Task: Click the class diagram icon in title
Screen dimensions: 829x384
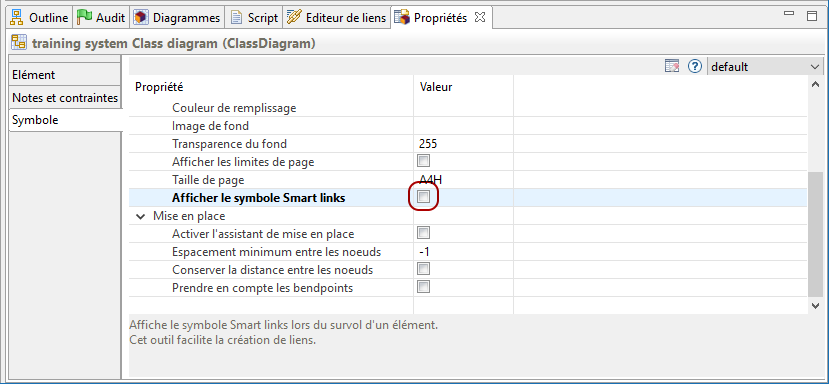Action: [19, 43]
